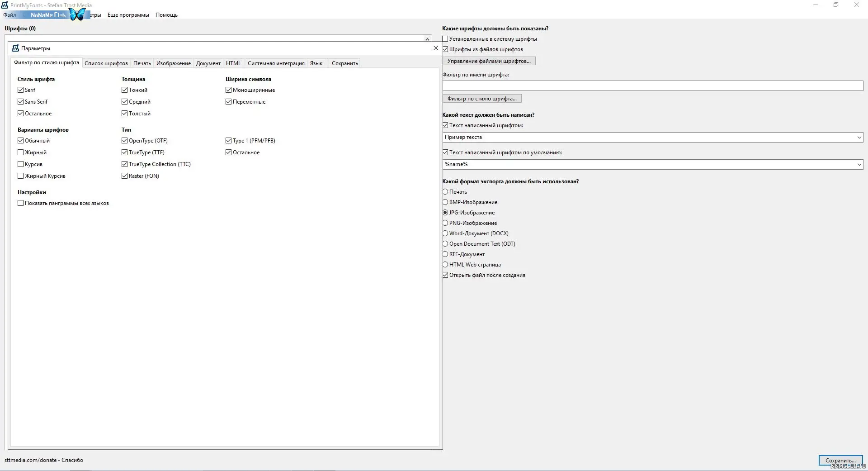Click the font list scroll-up arrow

pyautogui.click(x=427, y=39)
